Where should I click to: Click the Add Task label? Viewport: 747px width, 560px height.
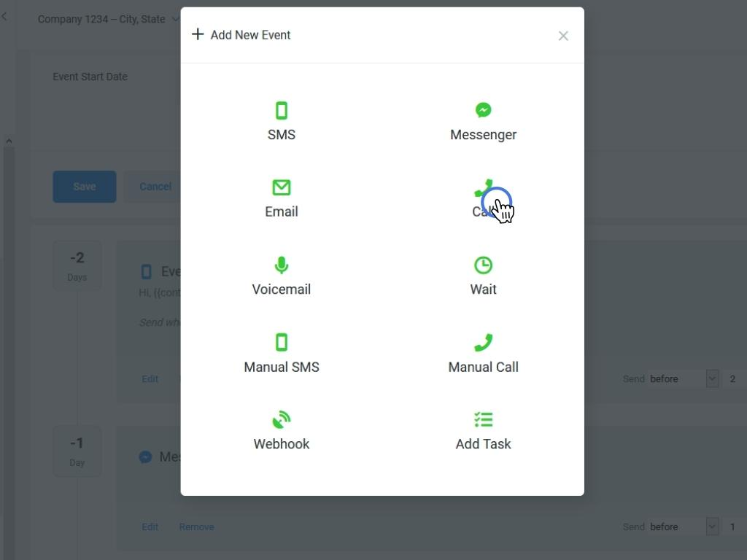coord(483,444)
